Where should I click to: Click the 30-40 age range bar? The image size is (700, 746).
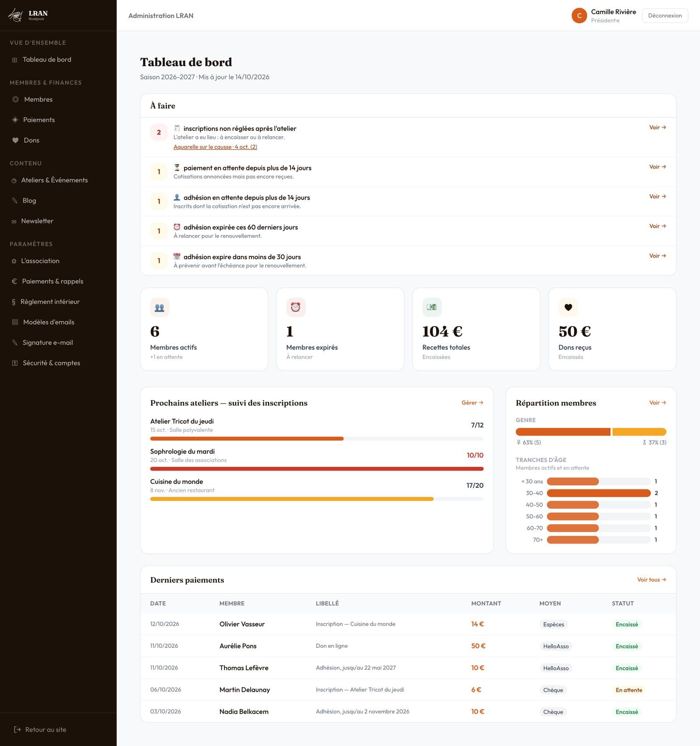(x=598, y=493)
